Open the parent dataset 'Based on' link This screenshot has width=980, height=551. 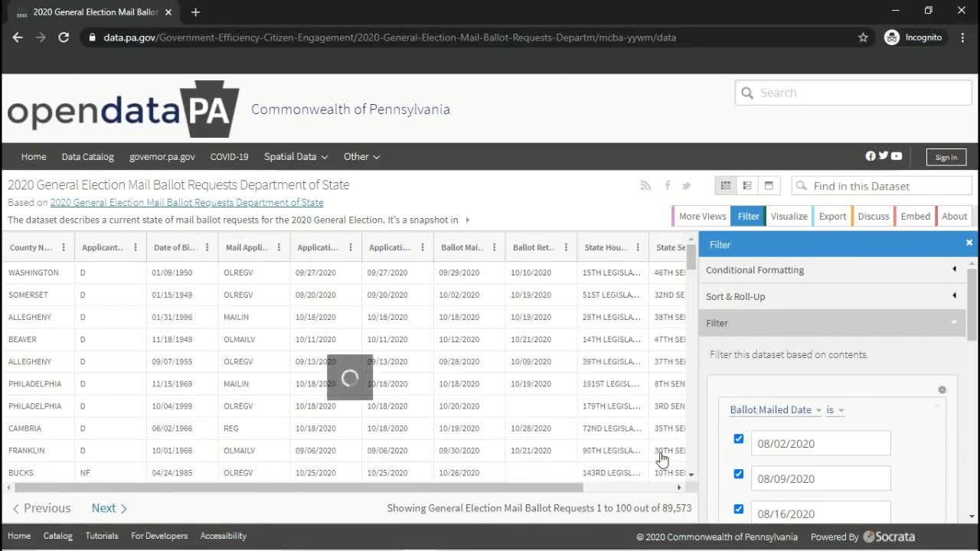tap(187, 203)
